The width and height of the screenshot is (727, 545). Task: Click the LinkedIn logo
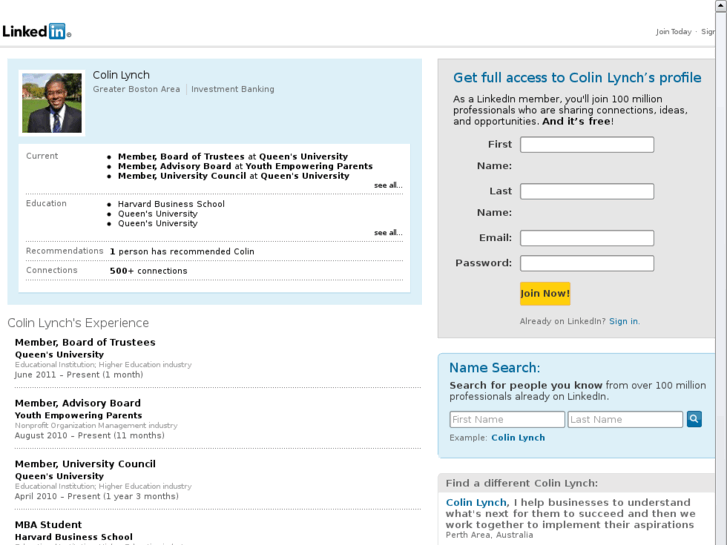(36, 31)
